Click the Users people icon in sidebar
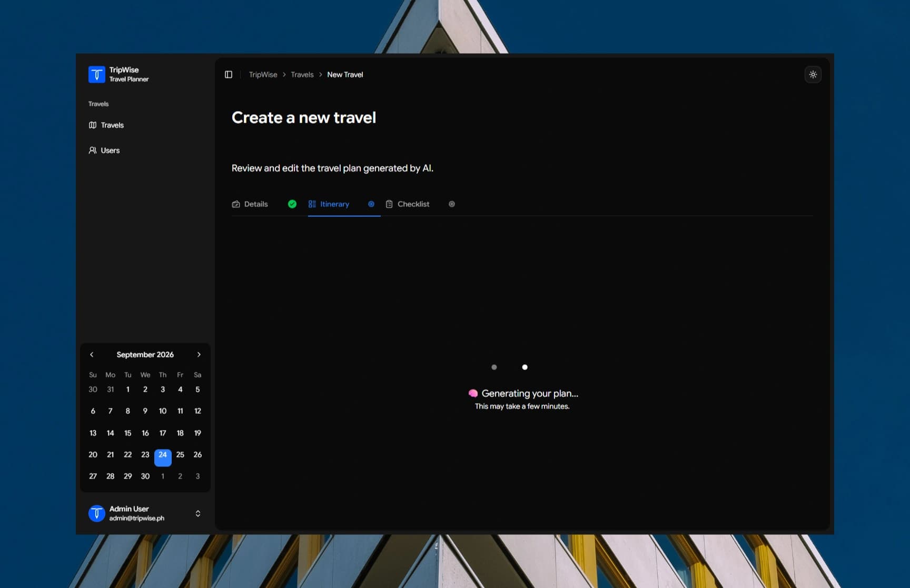This screenshot has height=588, width=910. (93, 151)
